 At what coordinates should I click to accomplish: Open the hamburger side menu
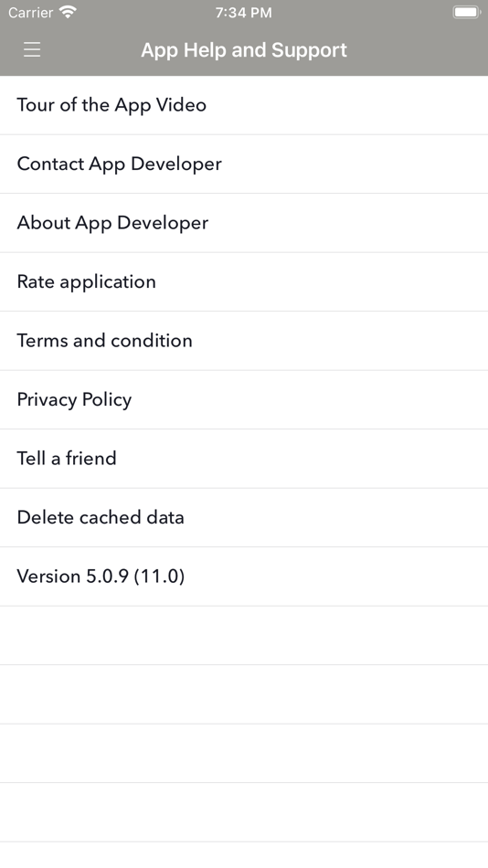pos(32,50)
